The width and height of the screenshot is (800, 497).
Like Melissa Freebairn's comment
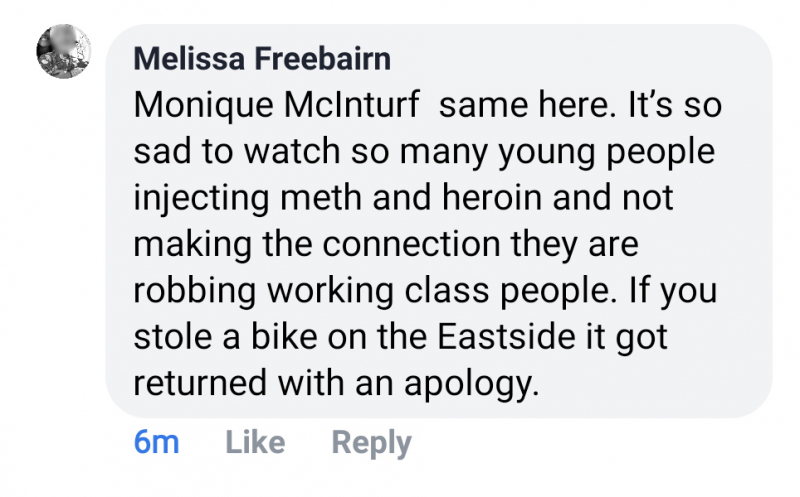coord(255,443)
